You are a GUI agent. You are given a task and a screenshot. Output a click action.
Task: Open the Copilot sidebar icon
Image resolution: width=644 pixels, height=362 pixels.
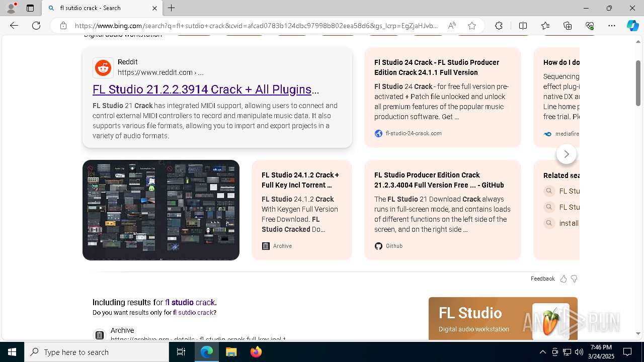coord(632,26)
